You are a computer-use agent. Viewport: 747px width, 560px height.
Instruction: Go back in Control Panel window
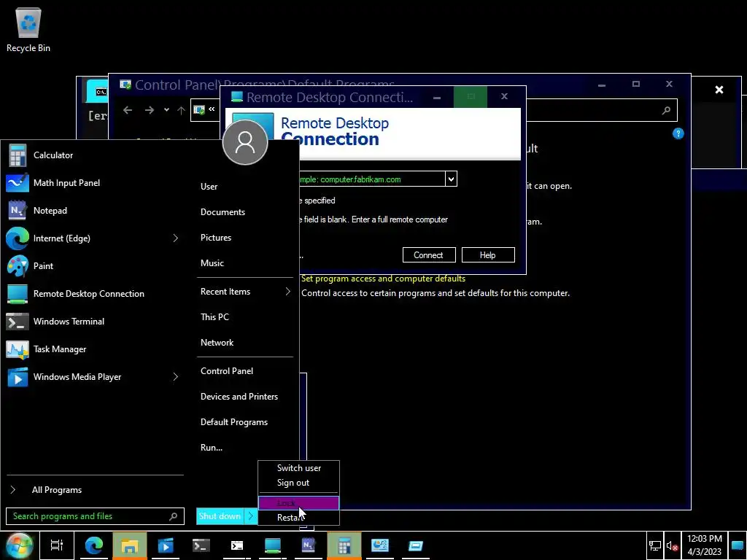click(x=127, y=111)
